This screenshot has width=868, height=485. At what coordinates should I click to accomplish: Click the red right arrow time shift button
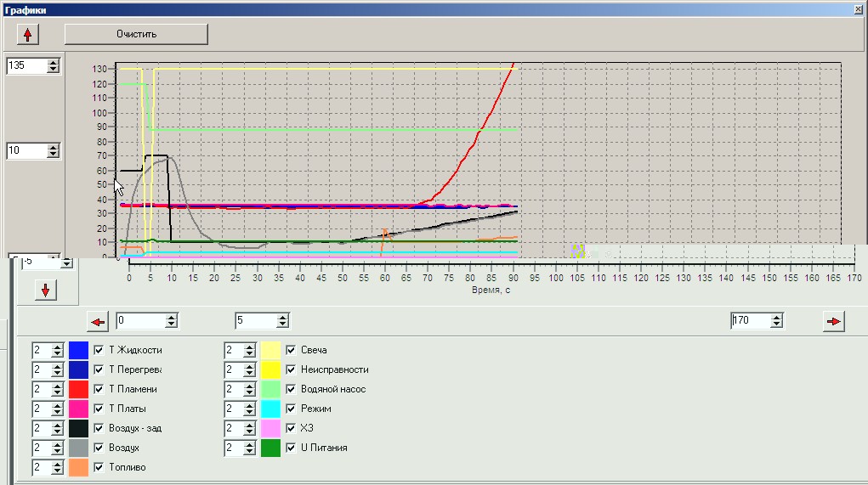[834, 321]
